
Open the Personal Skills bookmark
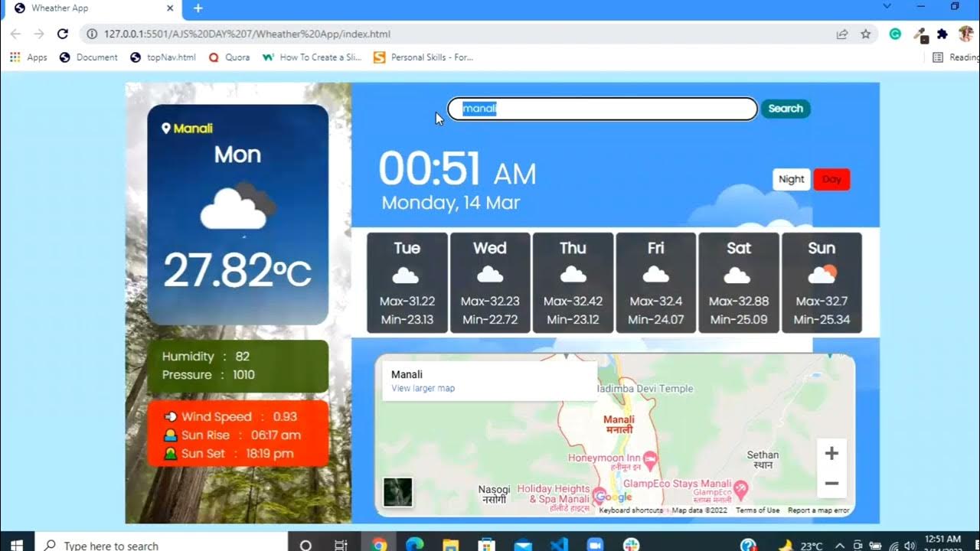[x=423, y=57]
